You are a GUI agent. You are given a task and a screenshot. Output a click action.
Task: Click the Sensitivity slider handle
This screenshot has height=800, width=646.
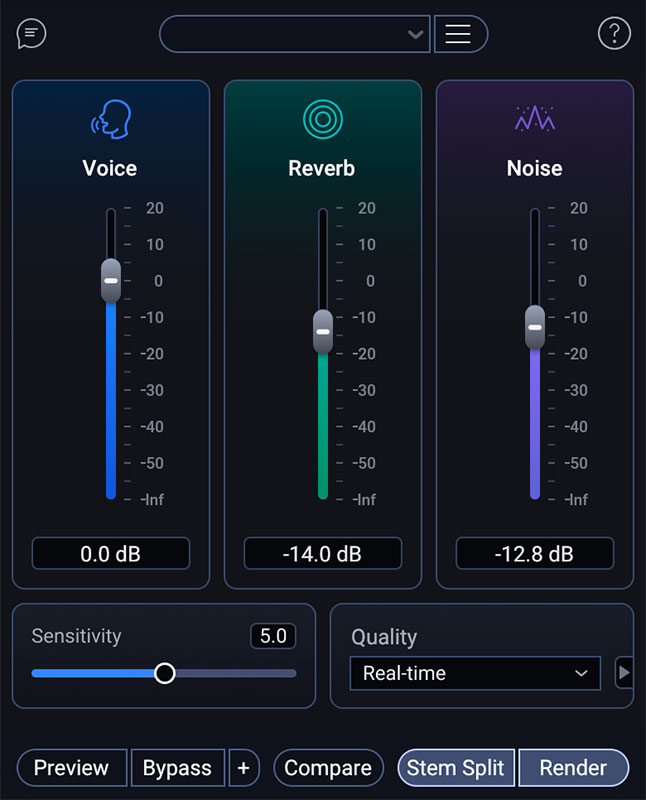point(165,673)
